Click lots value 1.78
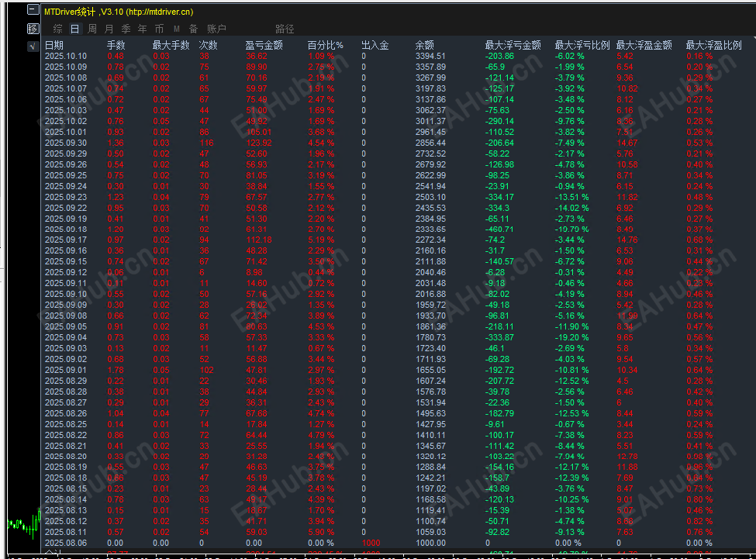 [x=116, y=370]
